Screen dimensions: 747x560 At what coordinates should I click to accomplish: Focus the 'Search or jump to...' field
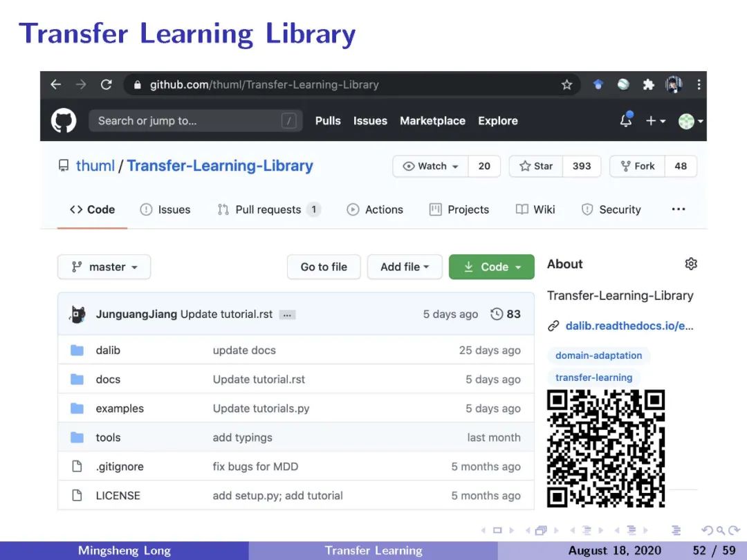point(195,121)
